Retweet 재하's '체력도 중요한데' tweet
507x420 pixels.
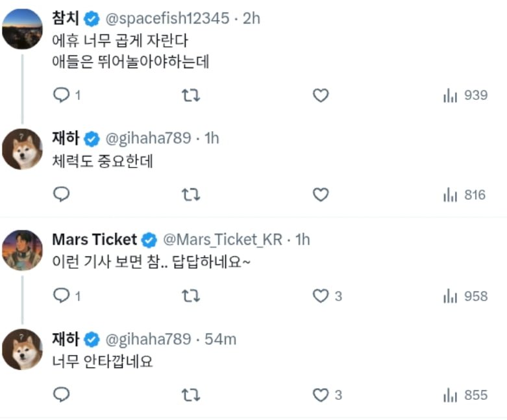point(191,195)
